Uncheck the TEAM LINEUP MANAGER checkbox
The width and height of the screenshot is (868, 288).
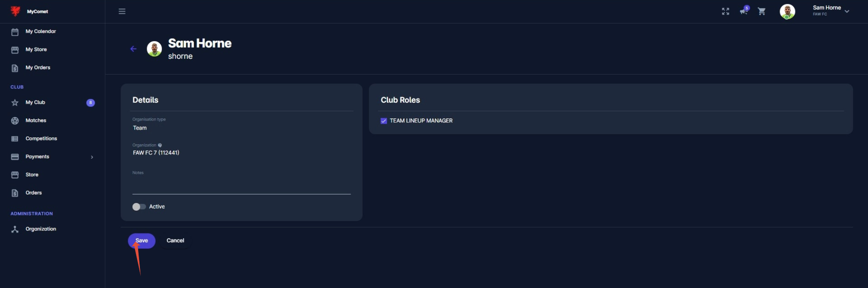(384, 121)
